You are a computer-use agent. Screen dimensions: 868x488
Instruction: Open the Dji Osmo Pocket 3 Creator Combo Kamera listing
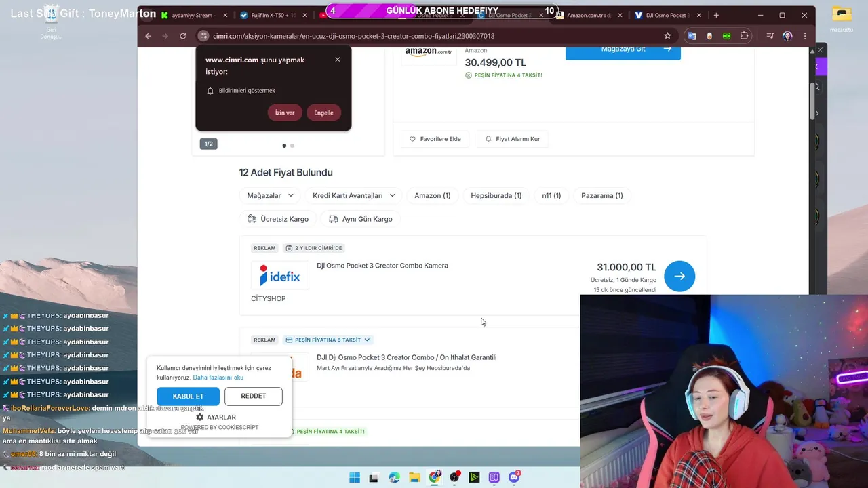tap(382, 266)
